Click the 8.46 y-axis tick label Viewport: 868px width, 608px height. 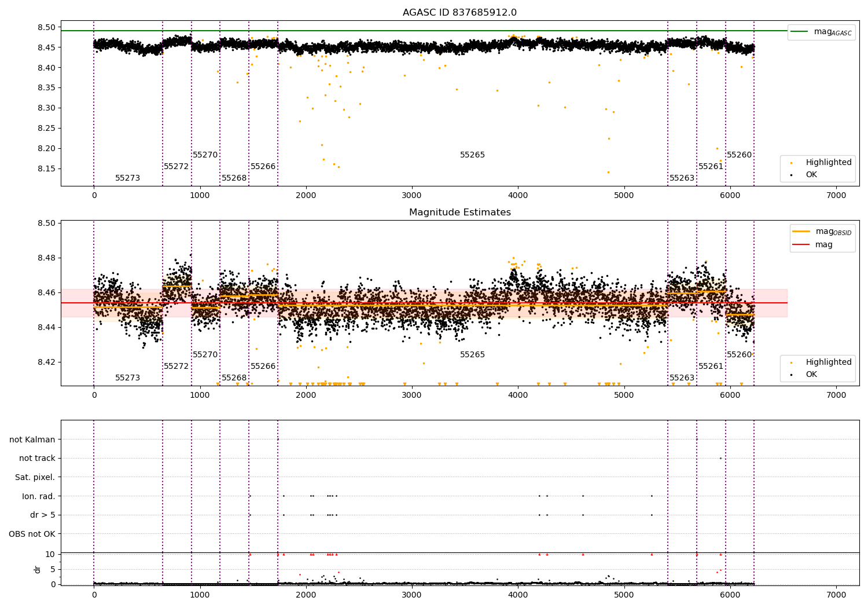pos(47,293)
